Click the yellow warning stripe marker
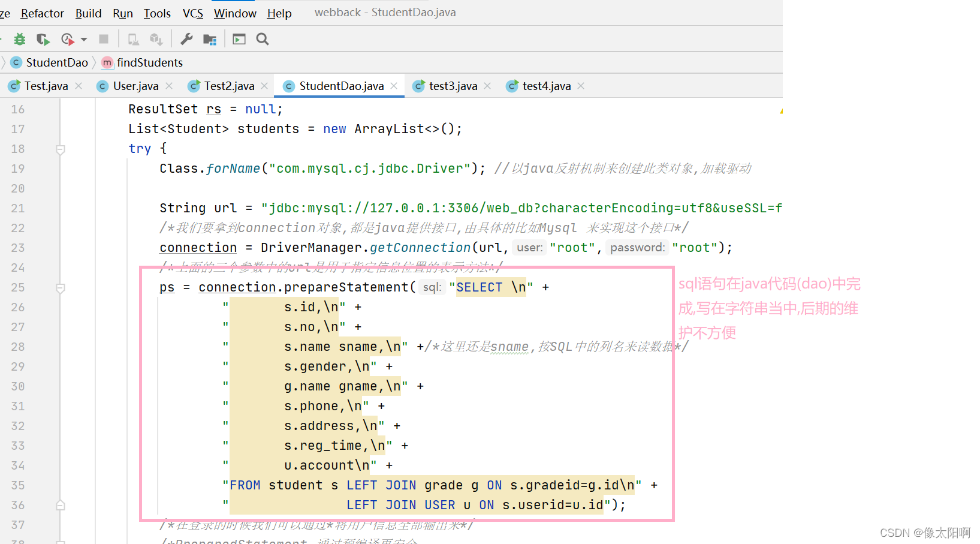This screenshot has height=544, width=980. click(781, 111)
